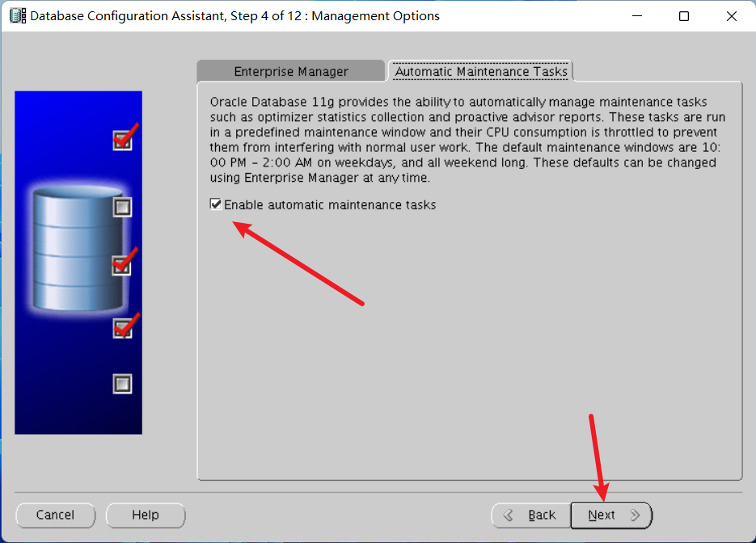Click the Database Configuration Assistant title icon
Image resolution: width=756 pixels, height=543 pixels.
click(18, 16)
